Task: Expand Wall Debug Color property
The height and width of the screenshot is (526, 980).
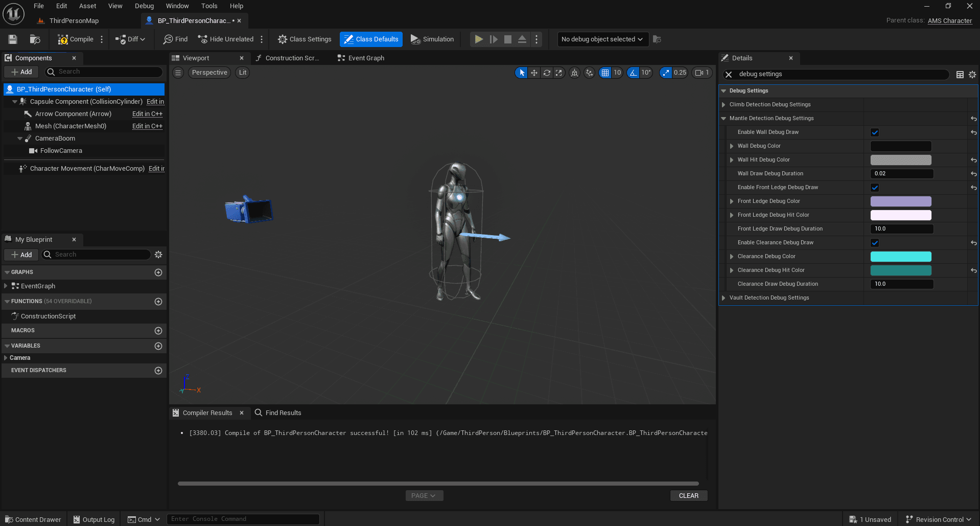Action: point(732,146)
